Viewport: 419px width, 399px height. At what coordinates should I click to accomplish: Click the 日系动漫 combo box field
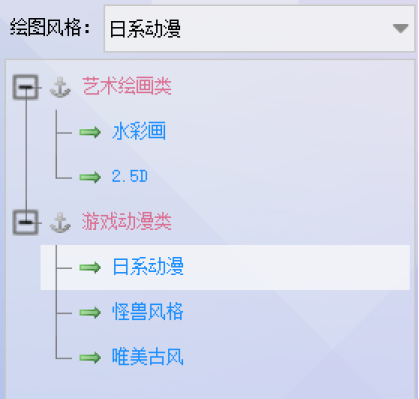coord(259,29)
